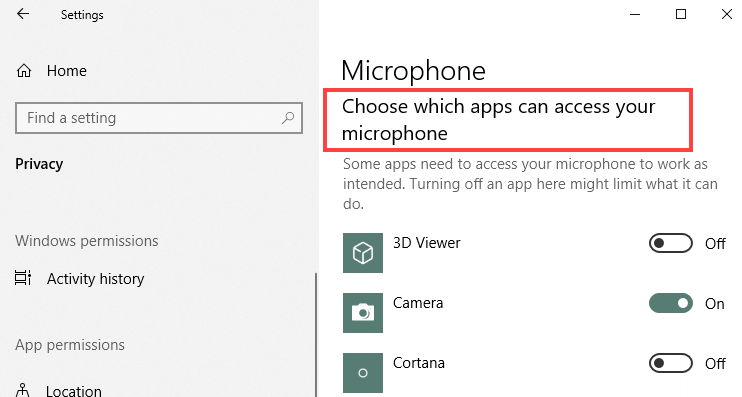Click the Cortana circle icon
This screenshot has height=397, width=742.
[x=363, y=373]
